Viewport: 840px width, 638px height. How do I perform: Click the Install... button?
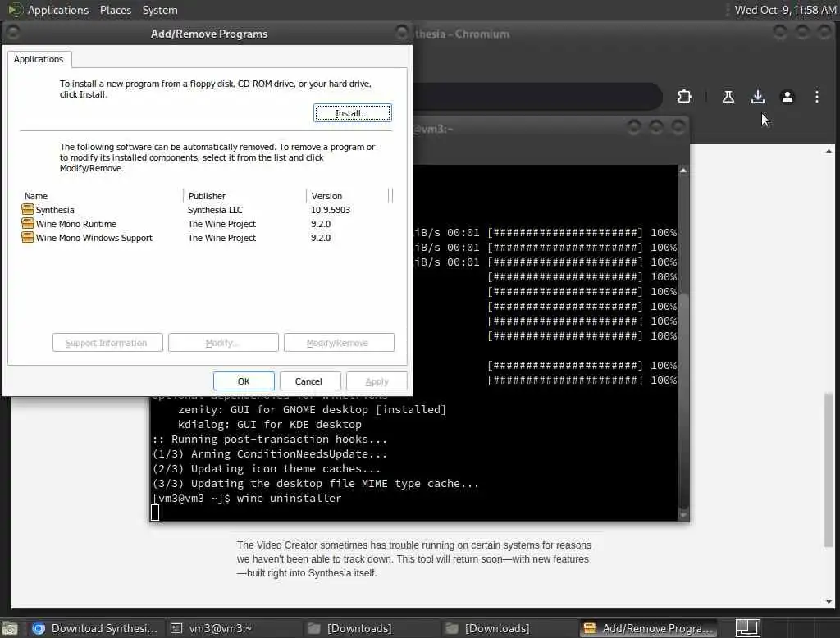(352, 113)
